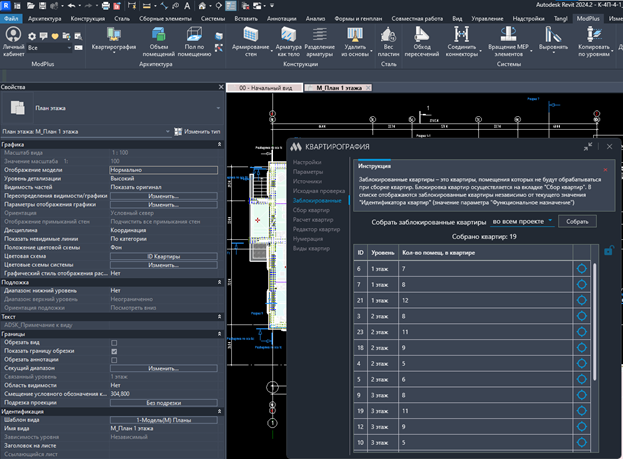The image size is (623, 459).
Task: Click Пол по помещению tool
Action: click(x=194, y=42)
